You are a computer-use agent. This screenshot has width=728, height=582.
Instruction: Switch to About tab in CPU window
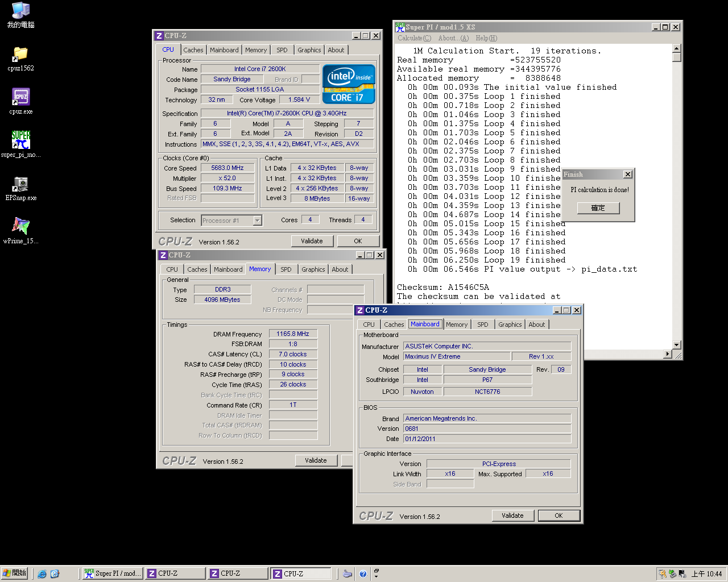(x=336, y=50)
